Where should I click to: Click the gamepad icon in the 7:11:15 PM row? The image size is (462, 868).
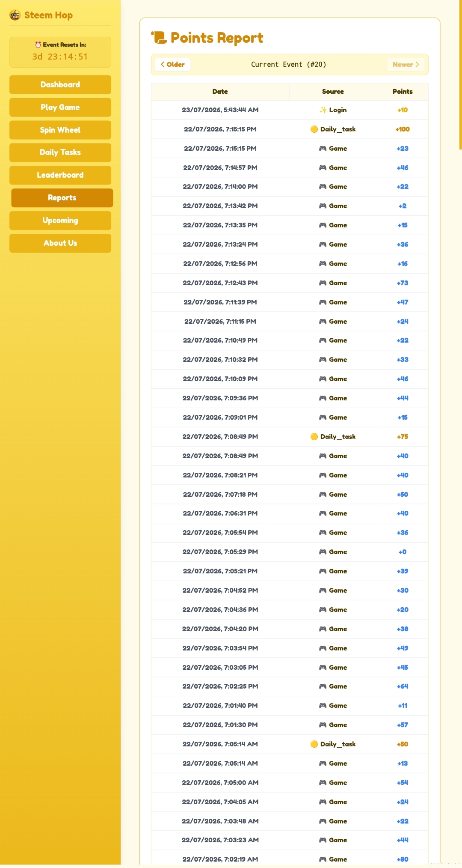[x=323, y=322]
